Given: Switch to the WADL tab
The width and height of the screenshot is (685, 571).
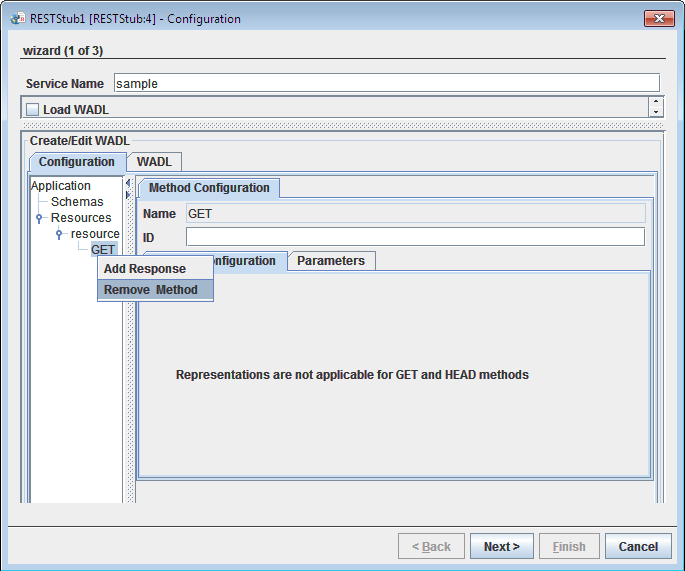Looking at the screenshot, I should click(154, 162).
